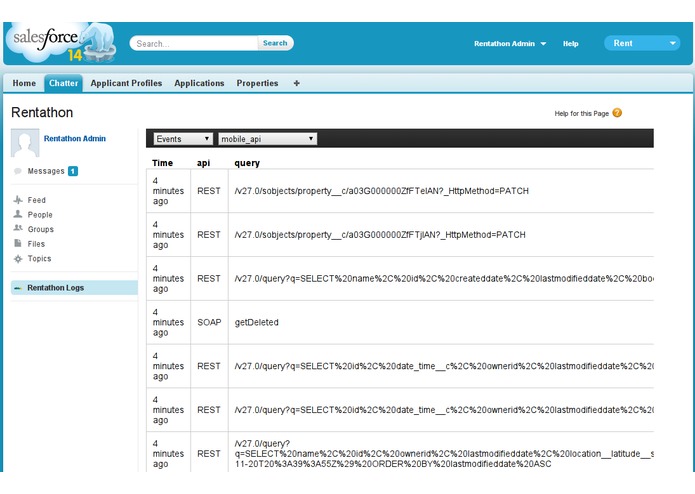Open the Events dropdown
The height and width of the screenshot is (494, 695).
[x=183, y=139]
